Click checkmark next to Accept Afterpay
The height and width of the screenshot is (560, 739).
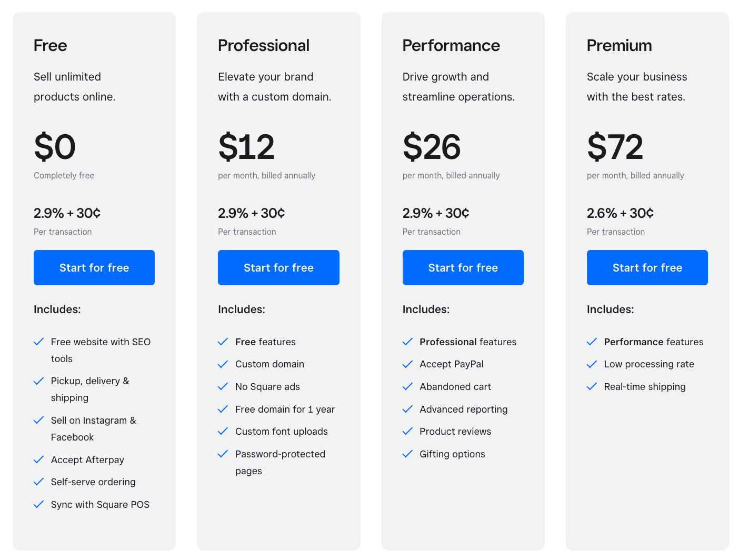tap(38, 459)
